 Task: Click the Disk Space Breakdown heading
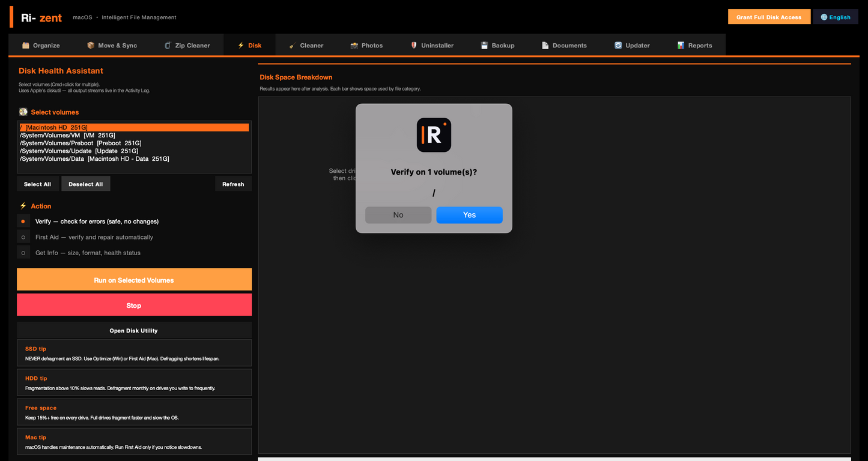296,77
